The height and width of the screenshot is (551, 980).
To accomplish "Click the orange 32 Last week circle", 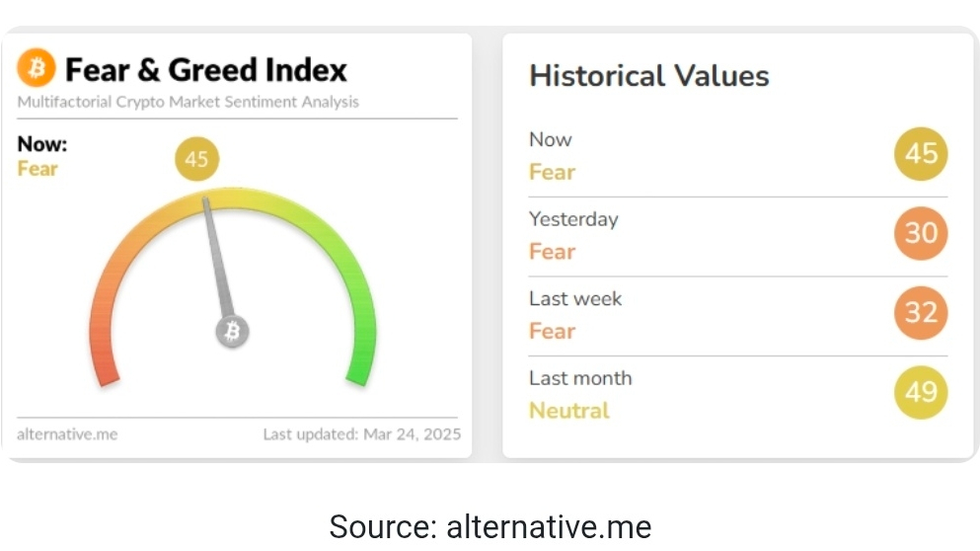I will (921, 313).
